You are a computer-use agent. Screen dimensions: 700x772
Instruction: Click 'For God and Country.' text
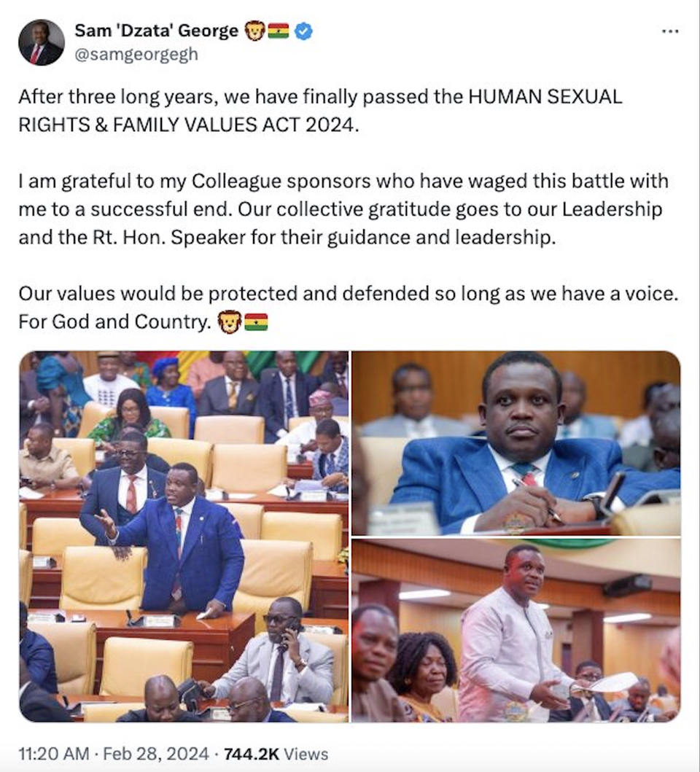coord(114,321)
